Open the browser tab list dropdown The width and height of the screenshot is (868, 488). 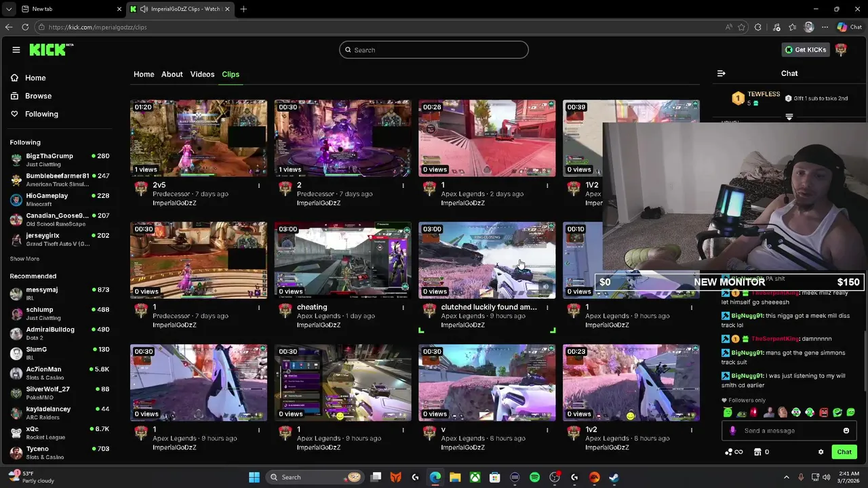coord(9,9)
